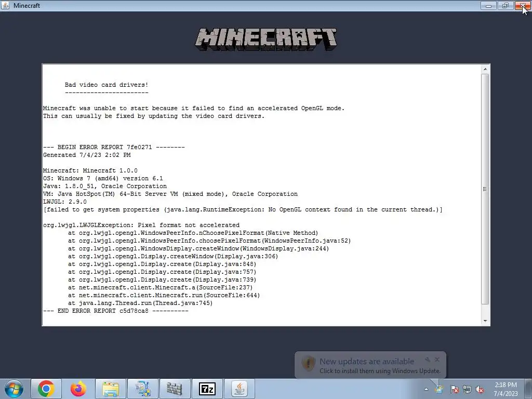532x399 pixels.
Task: Click the 'failed to get system properties' line
Action: [x=243, y=210]
